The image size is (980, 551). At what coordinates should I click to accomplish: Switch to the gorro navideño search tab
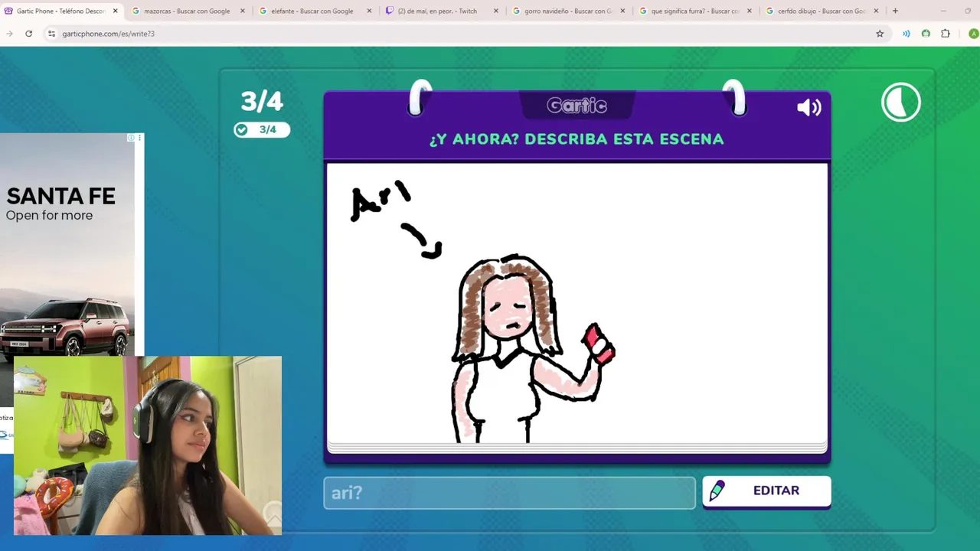[x=568, y=11]
